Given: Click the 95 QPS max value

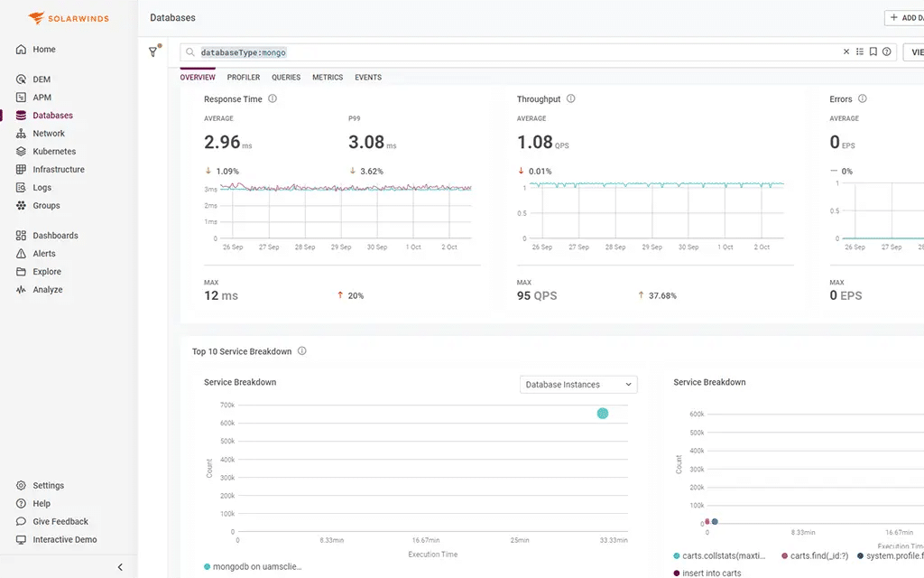Looking at the screenshot, I should tap(537, 295).
